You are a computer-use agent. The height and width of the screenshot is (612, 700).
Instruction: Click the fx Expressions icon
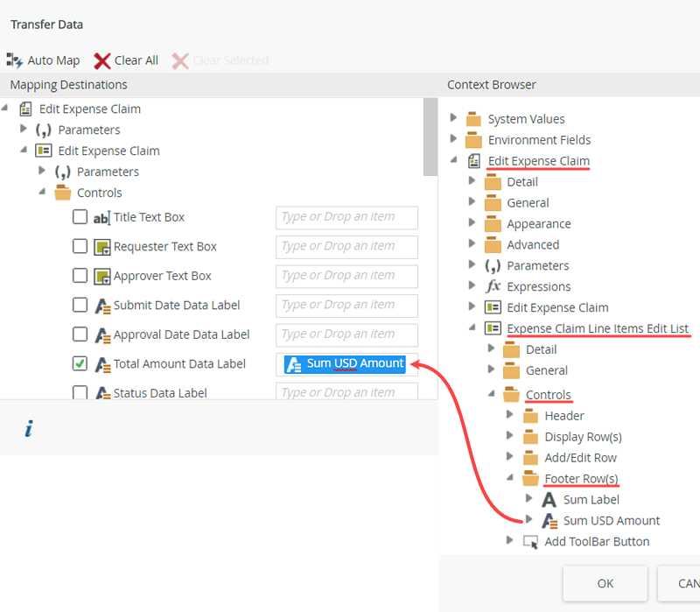[493, 286]
